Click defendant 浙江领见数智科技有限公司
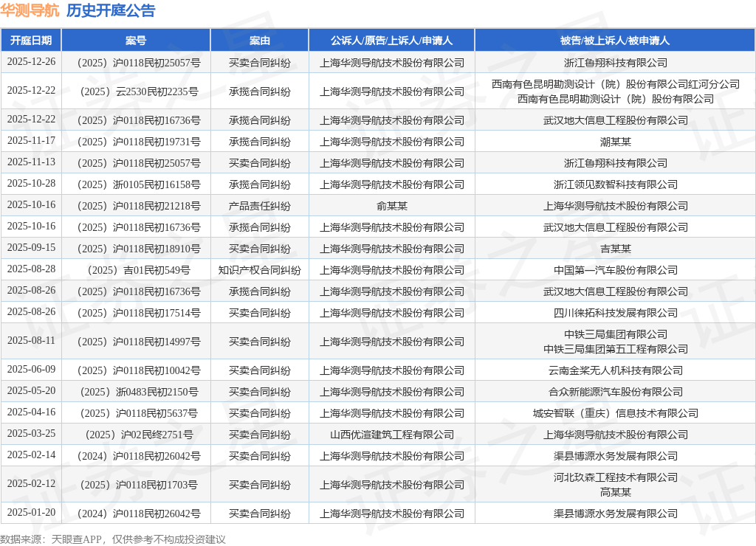Screen dimensions: 756x546 click(x=616, y=184)
